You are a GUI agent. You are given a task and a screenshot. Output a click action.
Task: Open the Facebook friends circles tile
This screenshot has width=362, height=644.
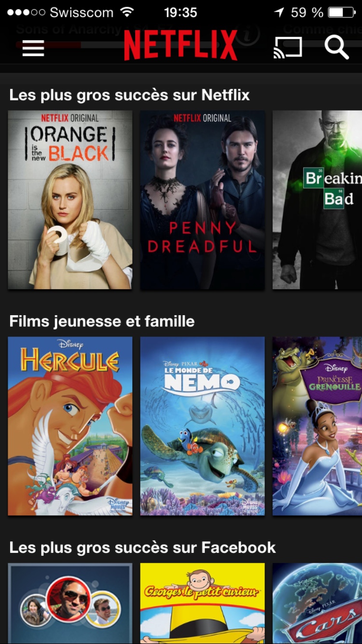pyautogui.click(x=70, y=603)
